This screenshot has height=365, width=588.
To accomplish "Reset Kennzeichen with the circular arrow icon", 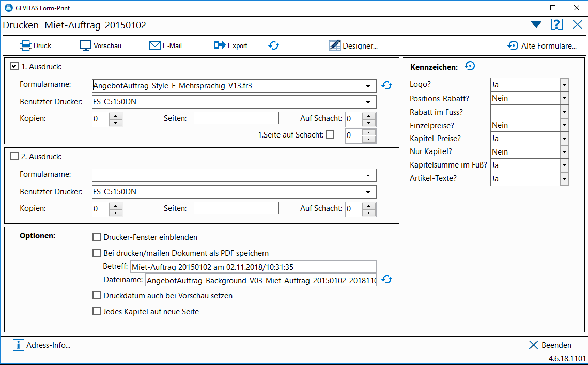I will click(470, 66).
